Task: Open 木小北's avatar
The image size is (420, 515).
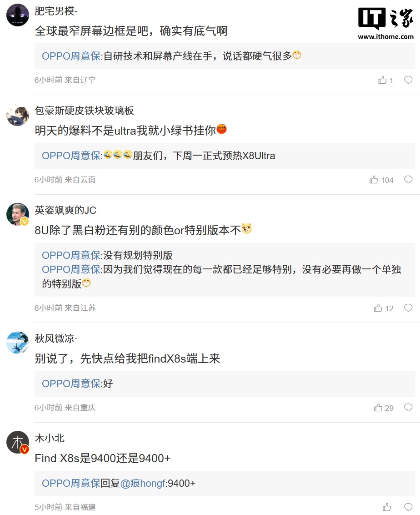Action: tap(18, 442)
